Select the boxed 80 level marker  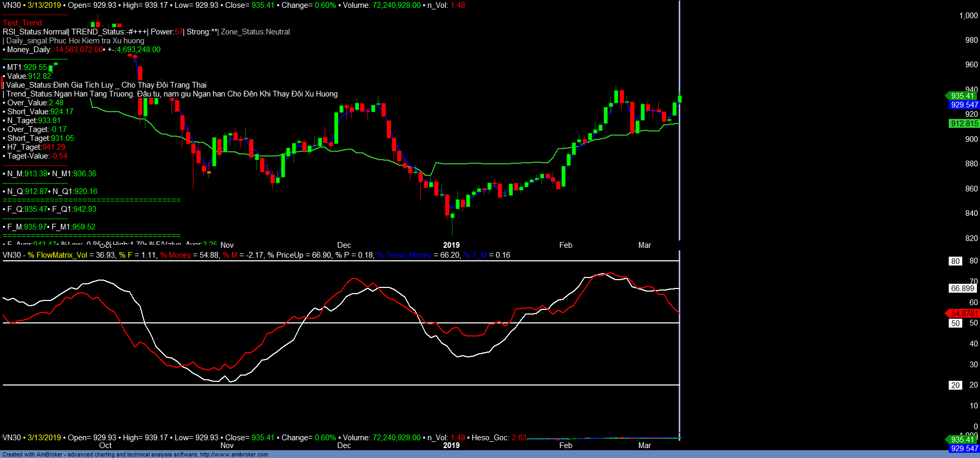click(955, 261)
